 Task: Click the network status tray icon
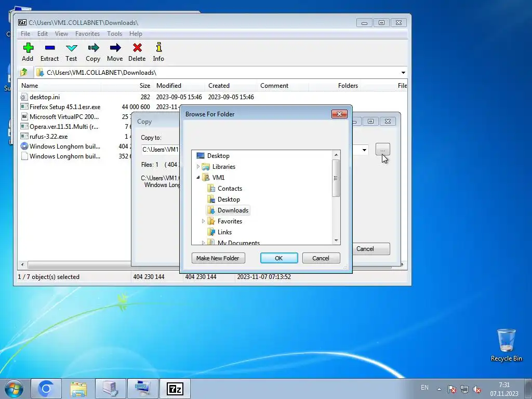464,389
